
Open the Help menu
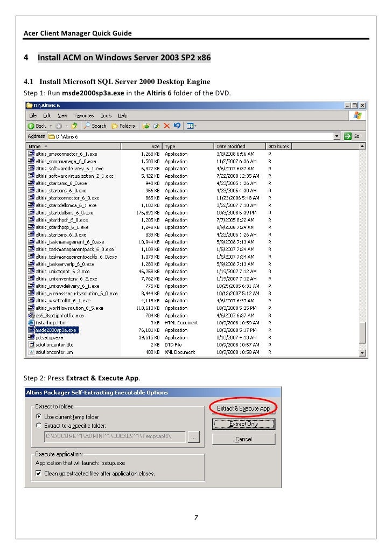[122, 116]
